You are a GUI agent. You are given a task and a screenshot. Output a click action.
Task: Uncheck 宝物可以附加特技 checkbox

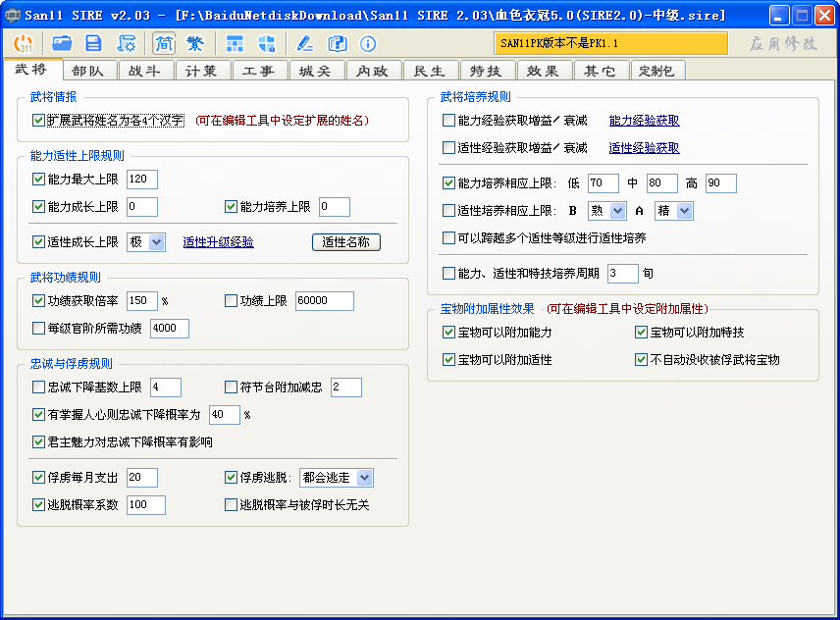point(642,333)
